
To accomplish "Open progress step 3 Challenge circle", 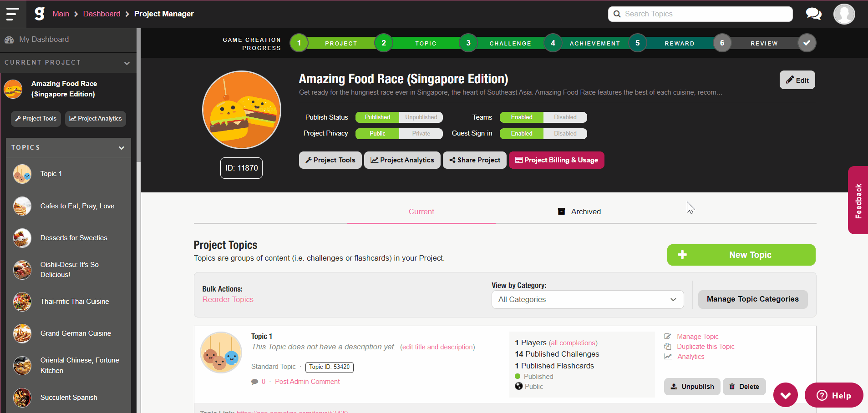I will point(468,43).
